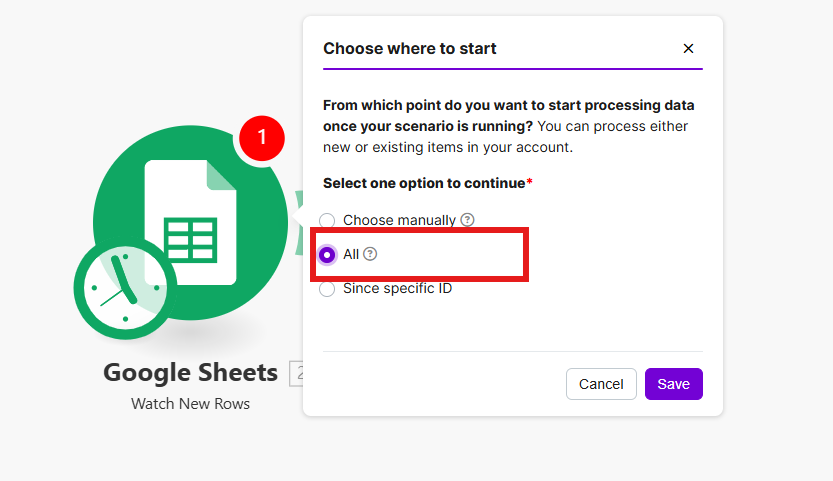Show help for Choose manually option

point(467,220)
